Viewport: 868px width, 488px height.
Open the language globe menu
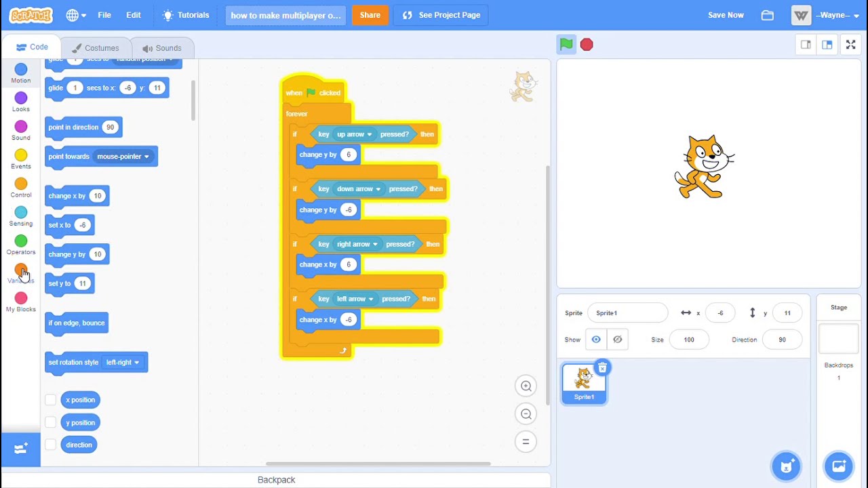[x=76, y=15]
